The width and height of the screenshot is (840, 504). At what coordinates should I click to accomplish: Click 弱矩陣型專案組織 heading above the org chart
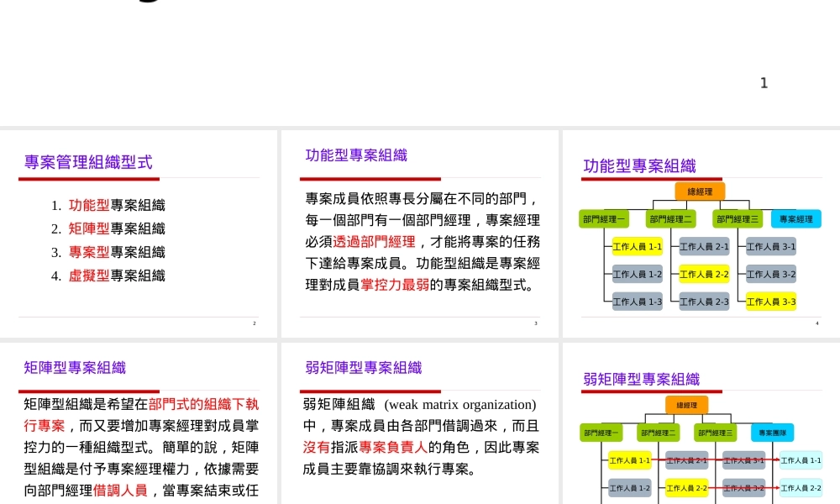pos(642,379)
